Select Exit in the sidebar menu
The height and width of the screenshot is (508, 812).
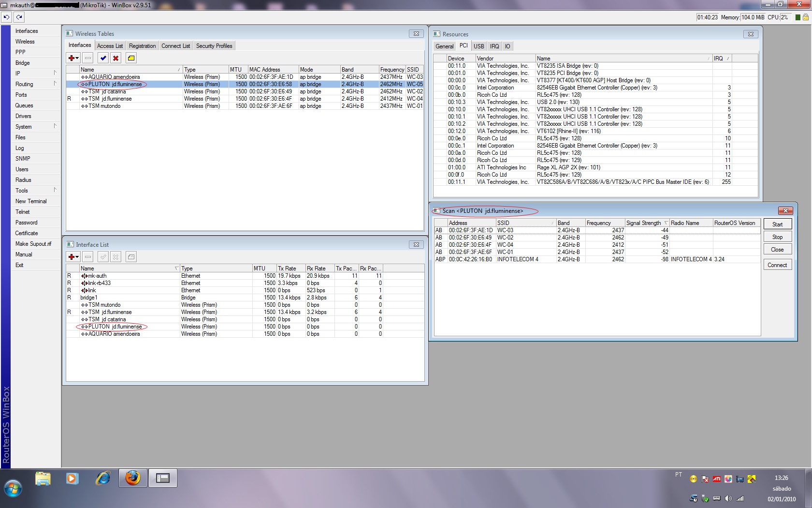[19, 265]
